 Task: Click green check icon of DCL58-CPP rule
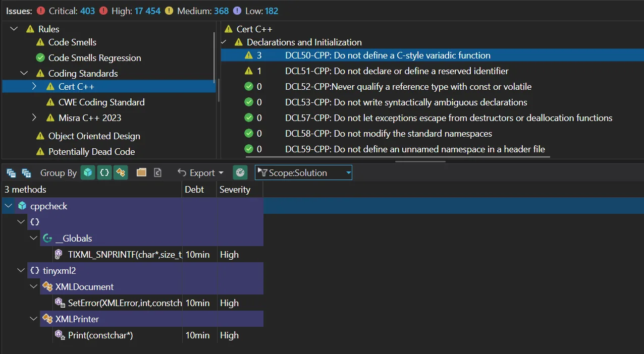coord(248,134)
